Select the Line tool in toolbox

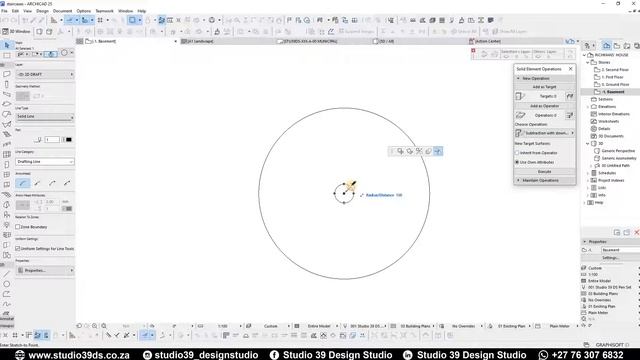point(7,274)
